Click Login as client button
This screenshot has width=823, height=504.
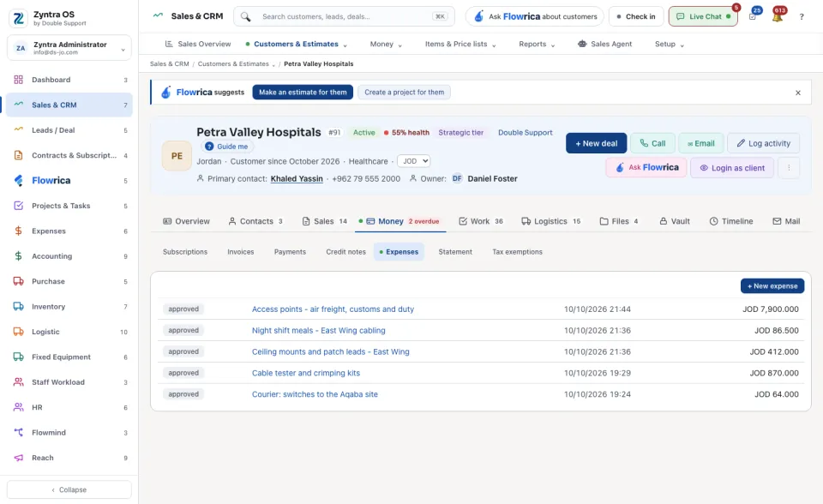731,168
